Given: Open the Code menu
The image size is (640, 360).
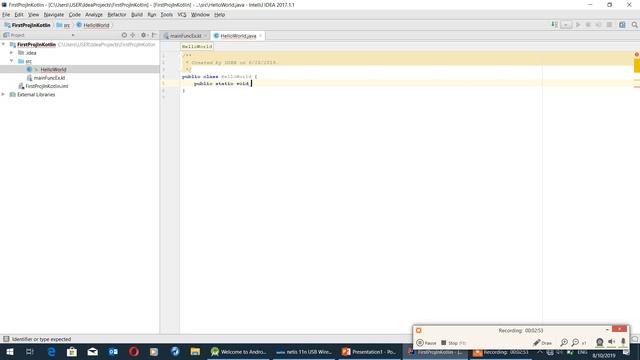Looking at the screenshot, I should pos(75,15).
